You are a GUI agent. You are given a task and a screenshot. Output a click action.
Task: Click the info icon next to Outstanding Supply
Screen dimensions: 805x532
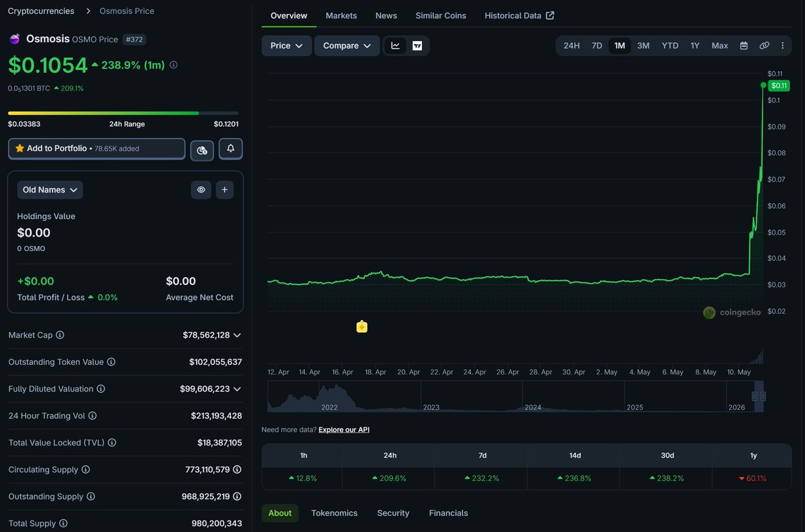[x=91, y=496]
